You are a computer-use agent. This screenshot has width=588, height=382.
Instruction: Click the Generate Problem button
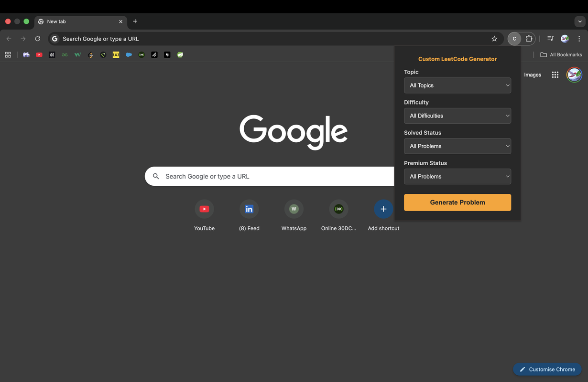(x=457, y=202)
